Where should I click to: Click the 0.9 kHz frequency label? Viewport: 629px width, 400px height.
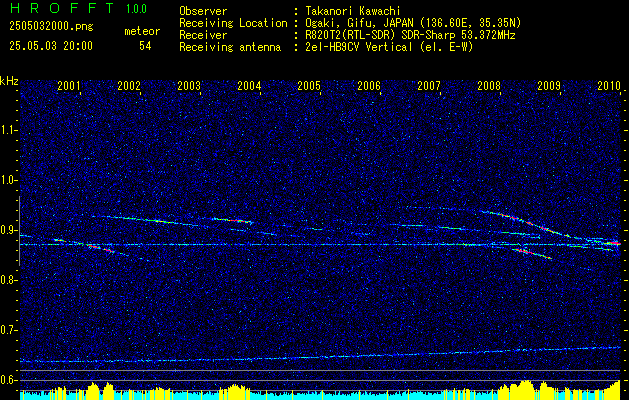pos(8,230)
